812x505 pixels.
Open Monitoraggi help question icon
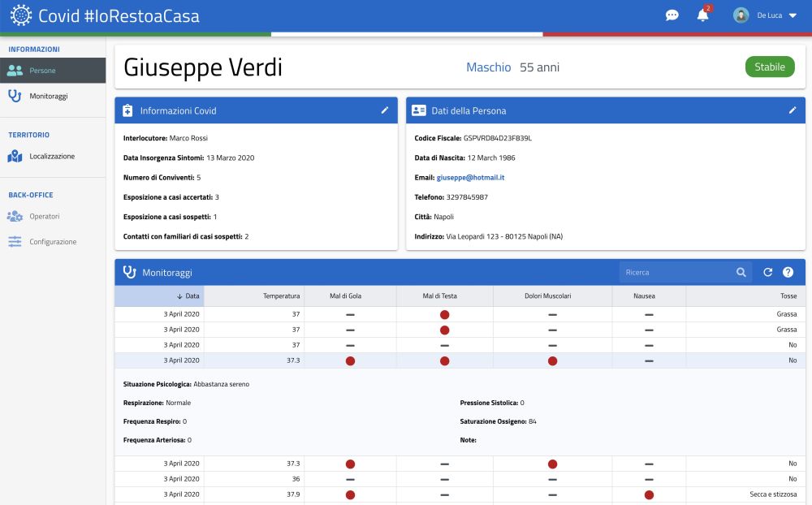[788, 273]
